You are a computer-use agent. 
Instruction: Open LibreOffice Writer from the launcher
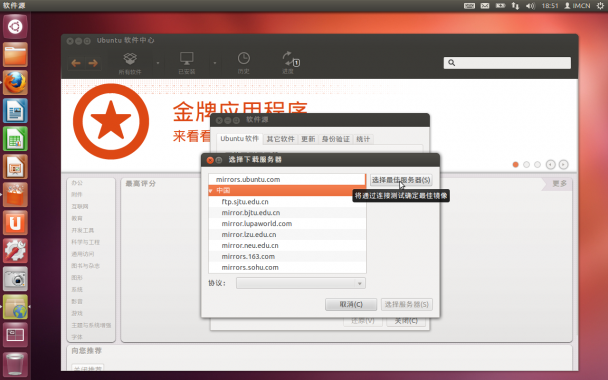(x=15, y=111)
